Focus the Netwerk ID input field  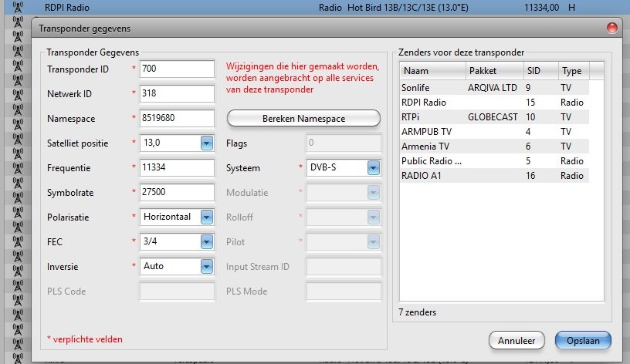(176, 94)
